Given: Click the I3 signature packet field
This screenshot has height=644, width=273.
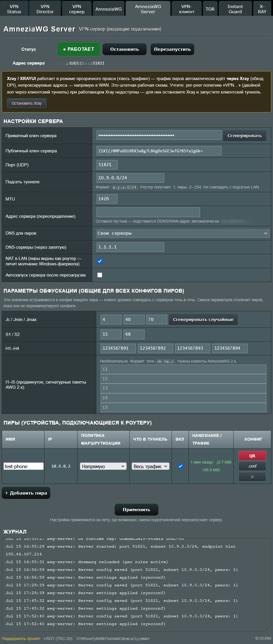Looking at the screenshot, I should pyautogui.click(x=183, y=388).
